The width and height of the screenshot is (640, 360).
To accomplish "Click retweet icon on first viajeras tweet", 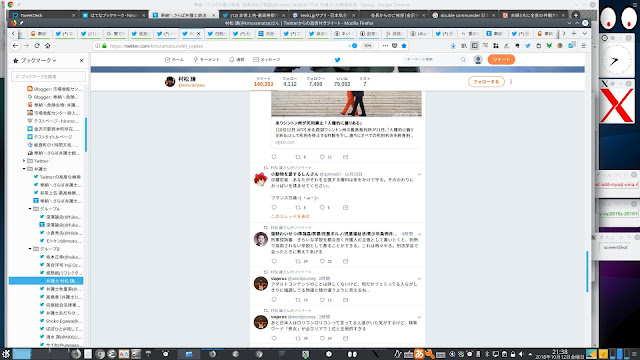I will [298, 300].
